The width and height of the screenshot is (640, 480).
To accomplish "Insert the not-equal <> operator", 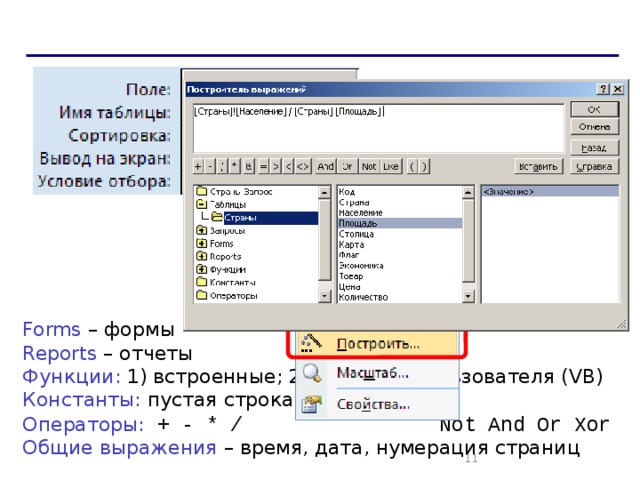I will pos(303,167).
